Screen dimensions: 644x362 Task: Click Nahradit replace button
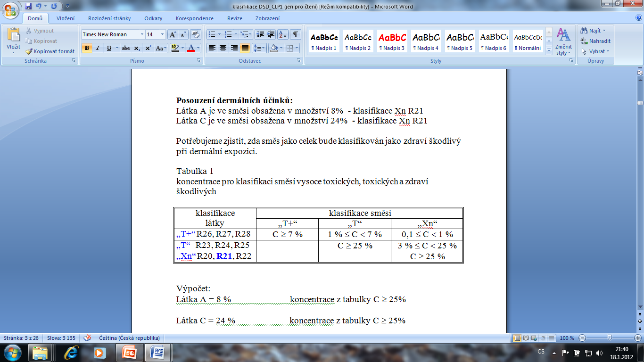pos(596,41)
